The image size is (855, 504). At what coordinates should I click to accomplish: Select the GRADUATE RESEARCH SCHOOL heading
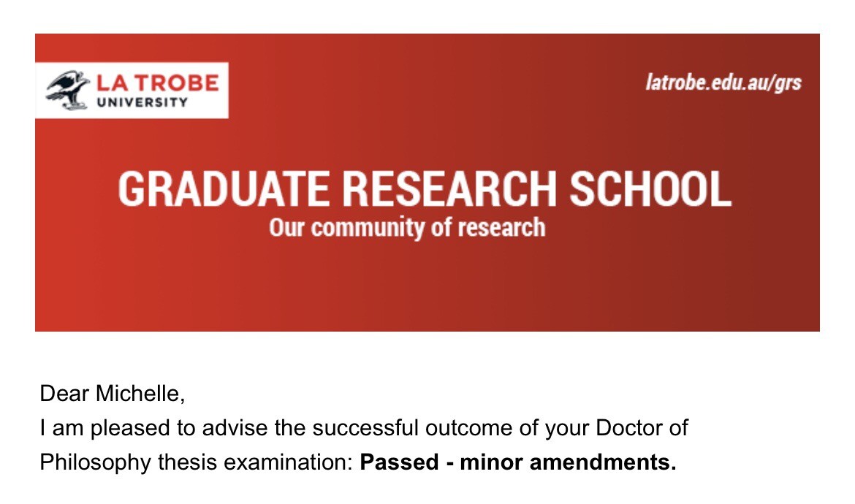pyautogui.click(x=425, y=189)
